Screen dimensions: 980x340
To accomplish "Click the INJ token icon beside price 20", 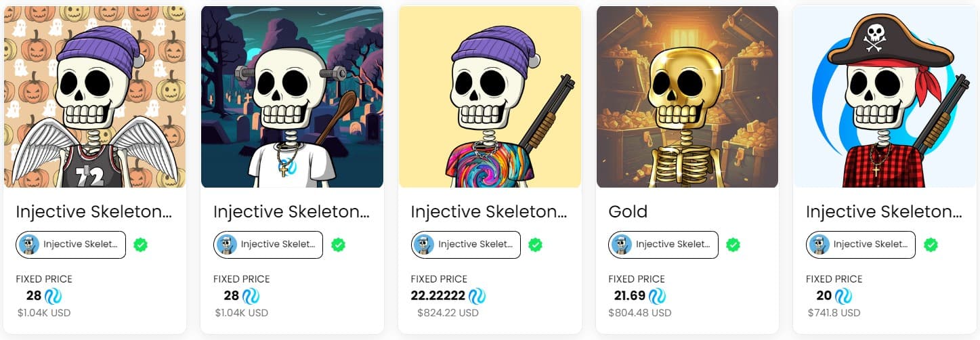I will 843,296.
